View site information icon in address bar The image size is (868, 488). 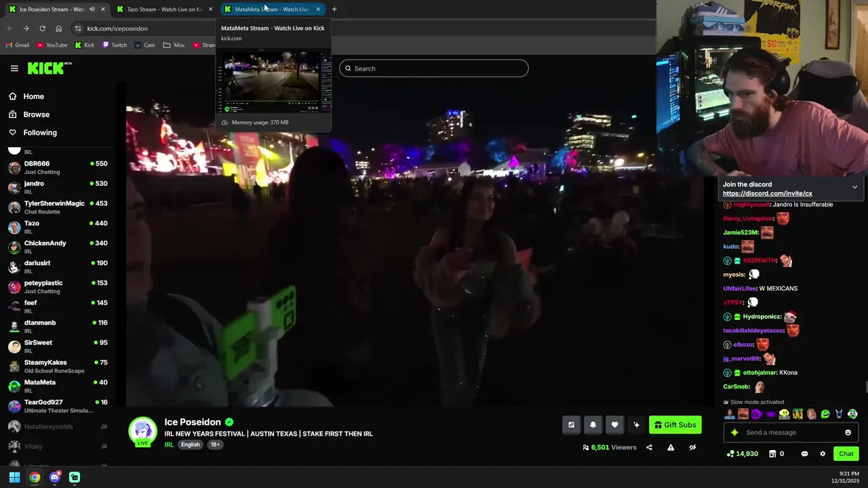[x=78, y=28]
